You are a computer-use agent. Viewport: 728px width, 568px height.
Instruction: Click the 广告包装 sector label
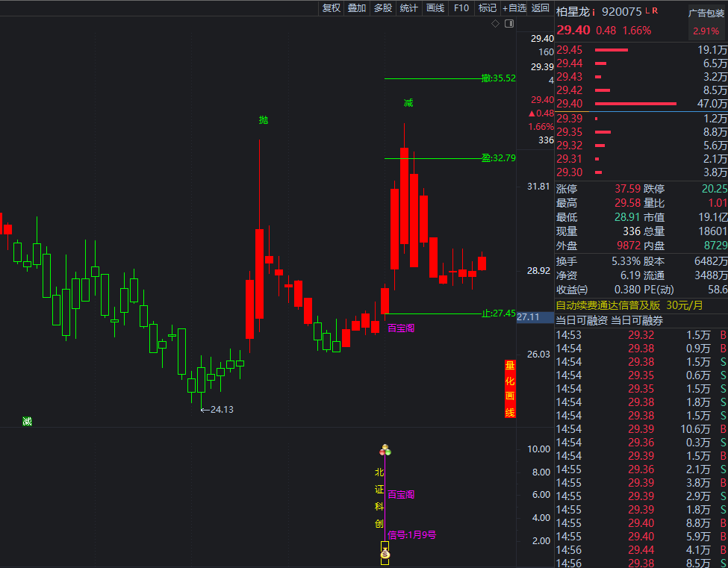coord(706,13)
